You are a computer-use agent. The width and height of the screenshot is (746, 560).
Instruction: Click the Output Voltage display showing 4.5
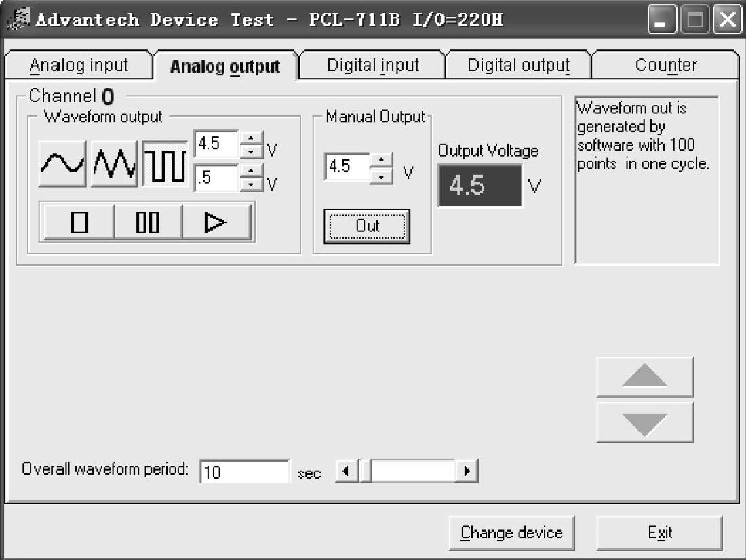click(x=479, y=185)
